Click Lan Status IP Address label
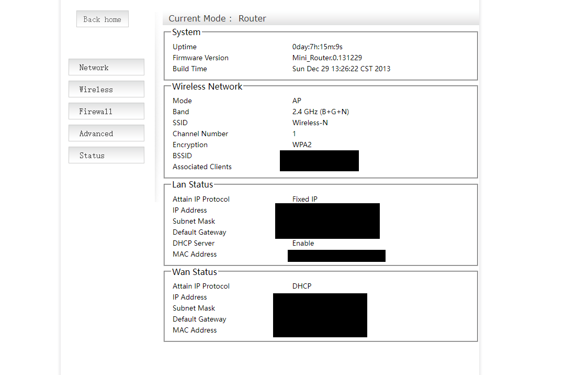Viewport: 588px width, 375px height. coord(190,210)
